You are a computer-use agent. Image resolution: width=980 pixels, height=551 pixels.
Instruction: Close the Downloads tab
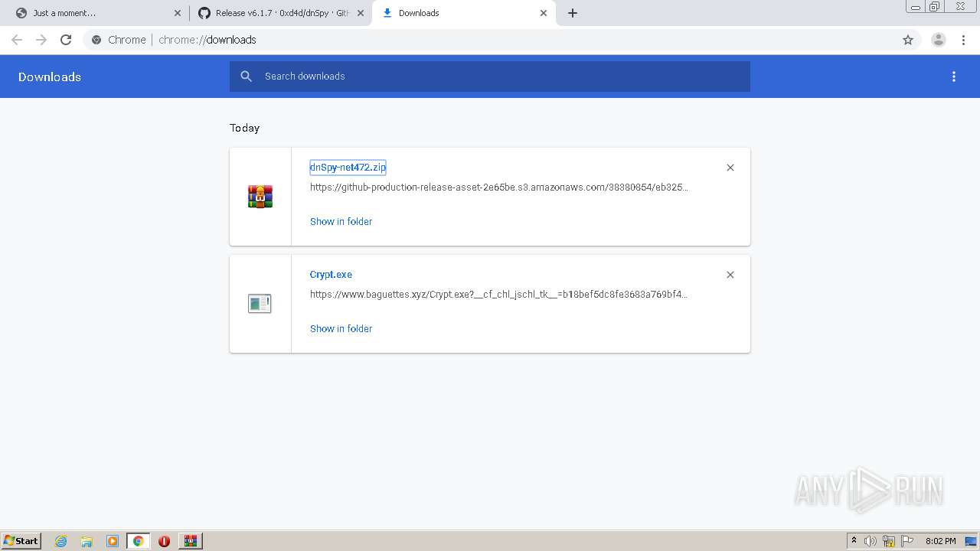[x=544, y=13]
